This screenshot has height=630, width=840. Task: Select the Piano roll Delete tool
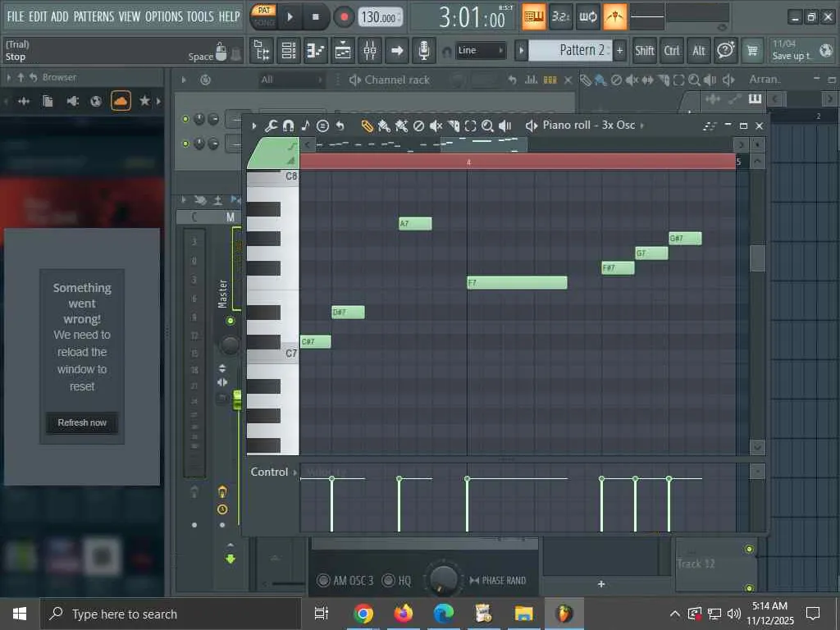419,126
